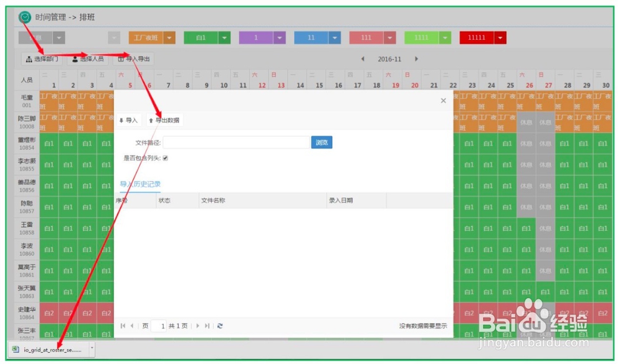Select the orange 工厂夜班 shift button
This screenshot has height=364, width=623.
point(146,38)
